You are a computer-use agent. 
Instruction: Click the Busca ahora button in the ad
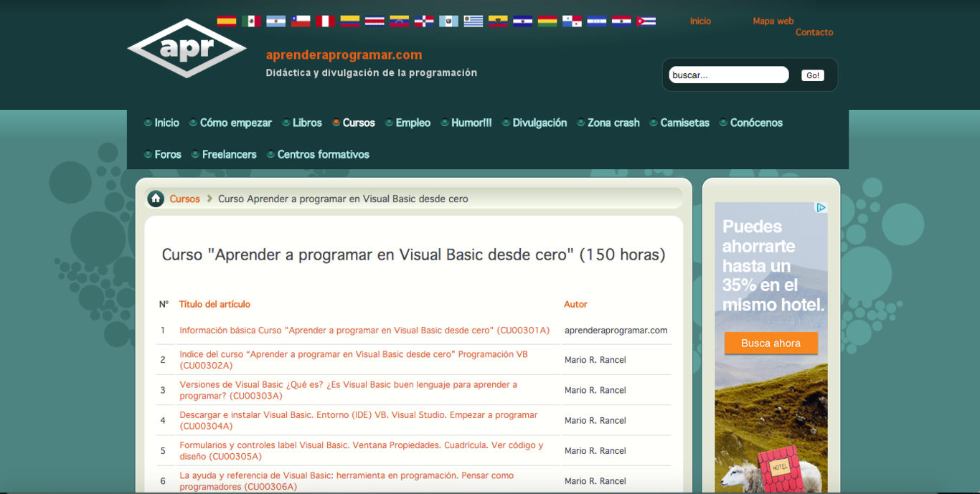coord(771,343)
